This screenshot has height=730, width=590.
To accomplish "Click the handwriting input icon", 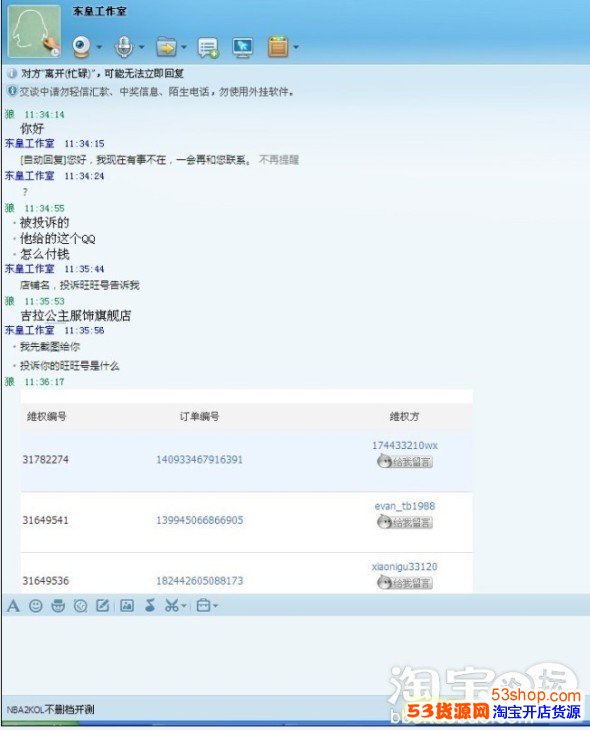I will (103, 606).
